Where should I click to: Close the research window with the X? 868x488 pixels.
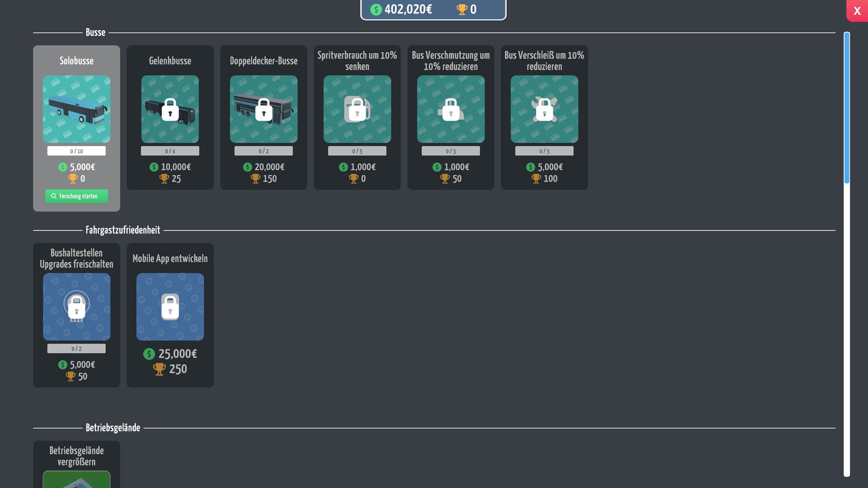click(x=857, y=11)
